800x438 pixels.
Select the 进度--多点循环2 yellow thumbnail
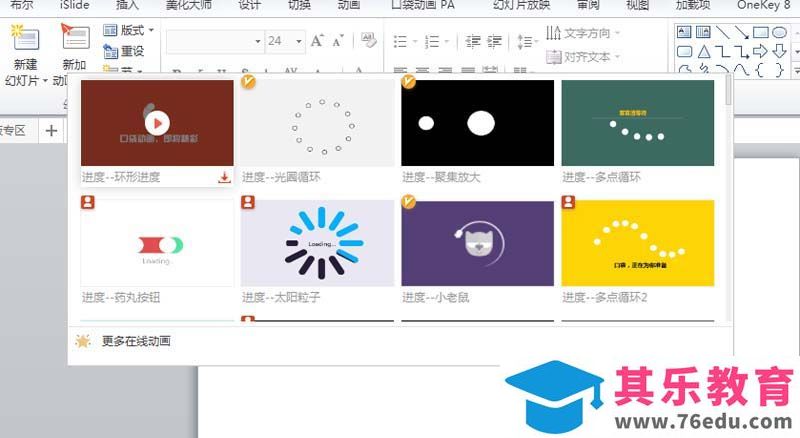tap(638, 243)
